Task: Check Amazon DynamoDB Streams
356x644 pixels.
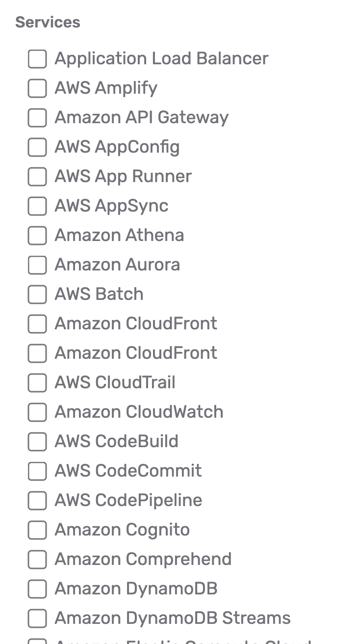Action: point(37,618)
